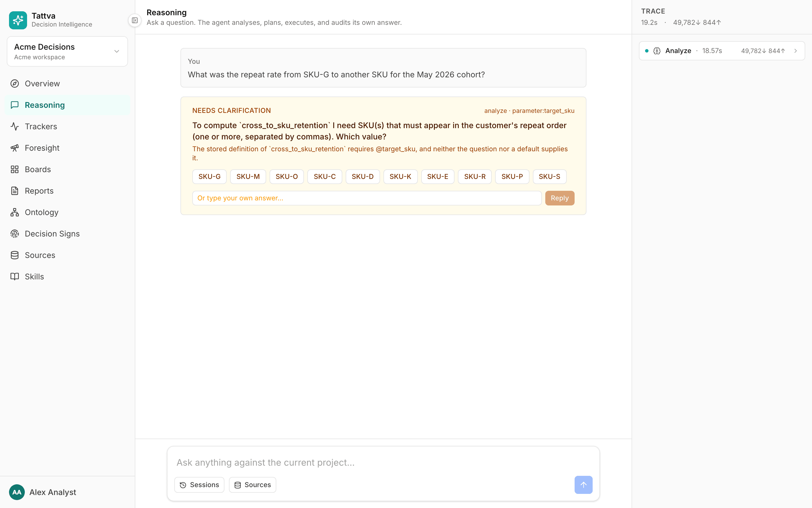Viewport: 812px width, 508px height.
Task: Click the Overview compass icon
Action: pos(15,84)
